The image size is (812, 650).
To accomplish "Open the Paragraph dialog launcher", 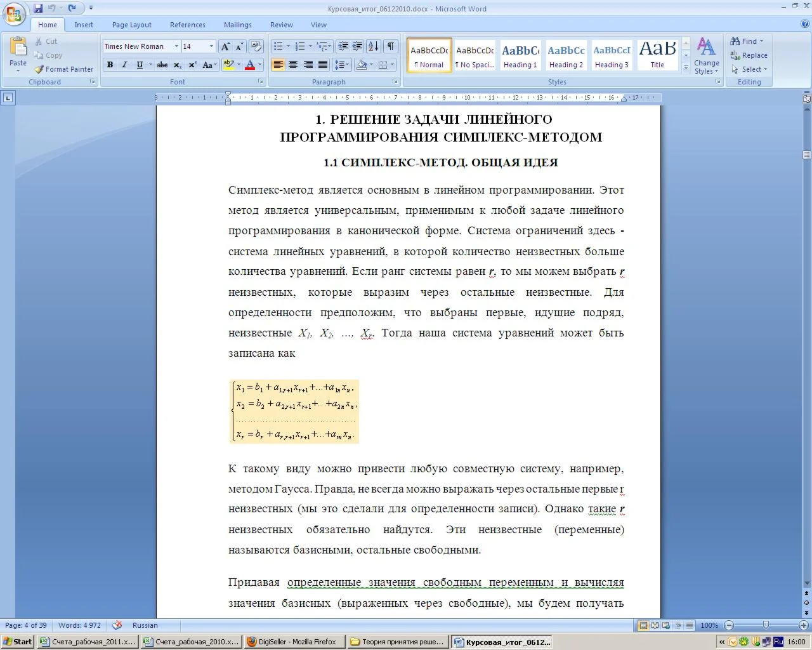I will (395, 82).
